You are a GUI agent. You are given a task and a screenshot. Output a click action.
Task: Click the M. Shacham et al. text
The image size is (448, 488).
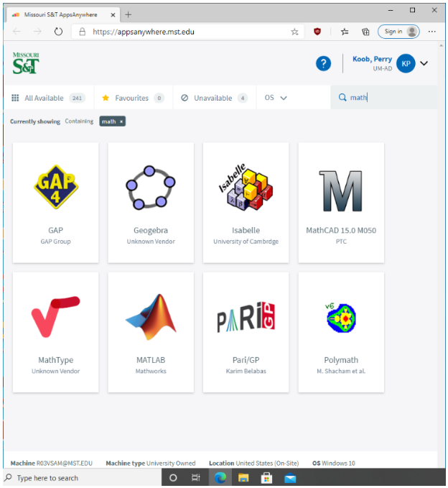coord(341,372)
